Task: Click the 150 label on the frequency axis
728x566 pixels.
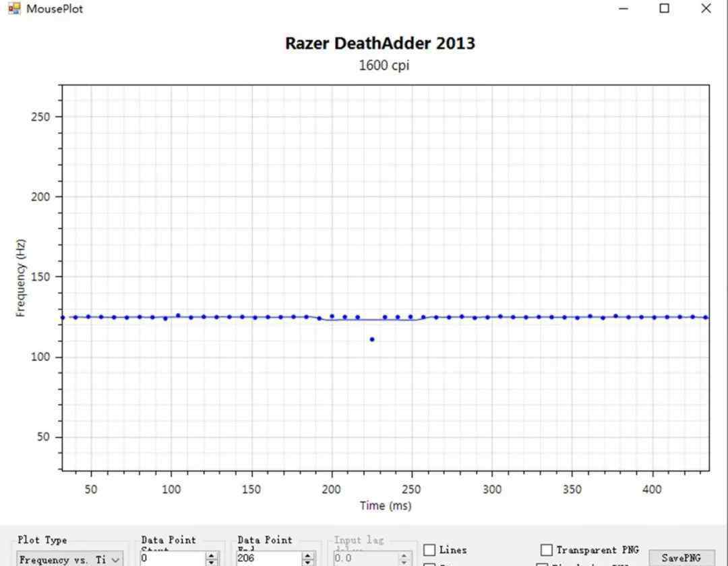Action: [40, 277]
